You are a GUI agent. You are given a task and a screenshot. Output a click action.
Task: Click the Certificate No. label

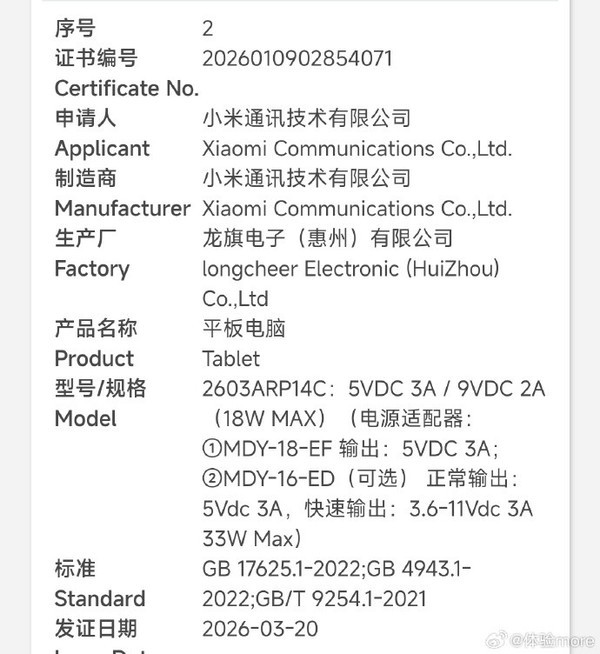coord(127,88)
